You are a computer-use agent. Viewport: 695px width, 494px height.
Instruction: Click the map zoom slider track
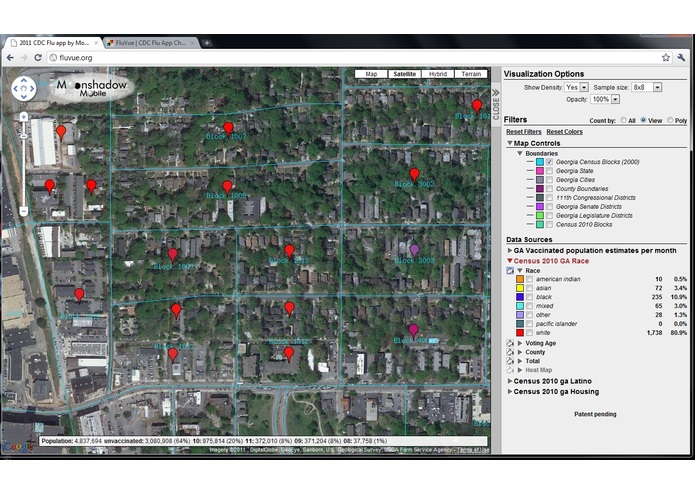(23, 164)
